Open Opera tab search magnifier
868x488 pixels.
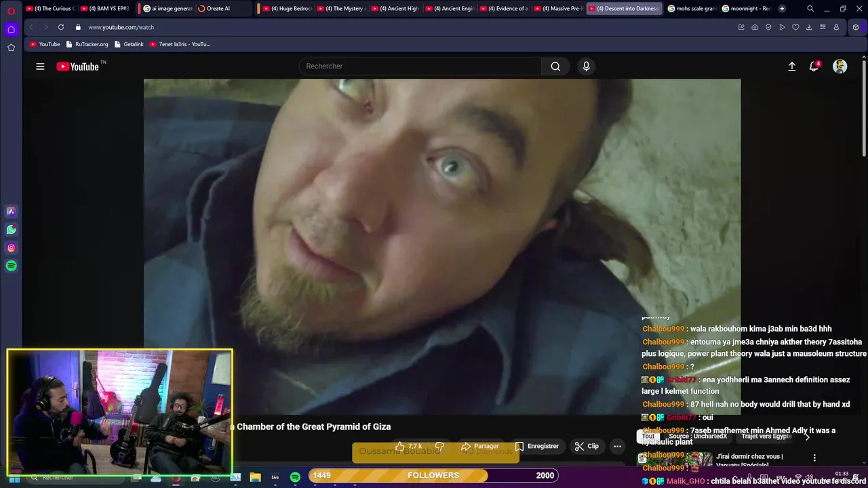pos(810,9)
